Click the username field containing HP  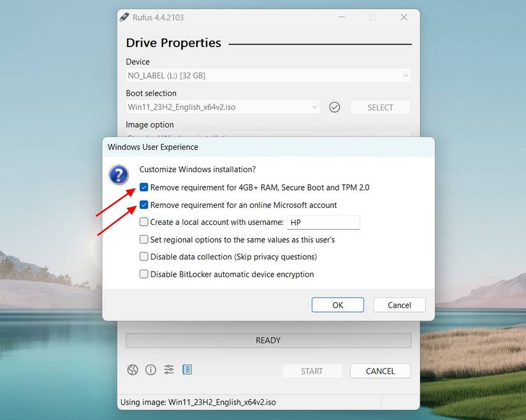(323, 222)
